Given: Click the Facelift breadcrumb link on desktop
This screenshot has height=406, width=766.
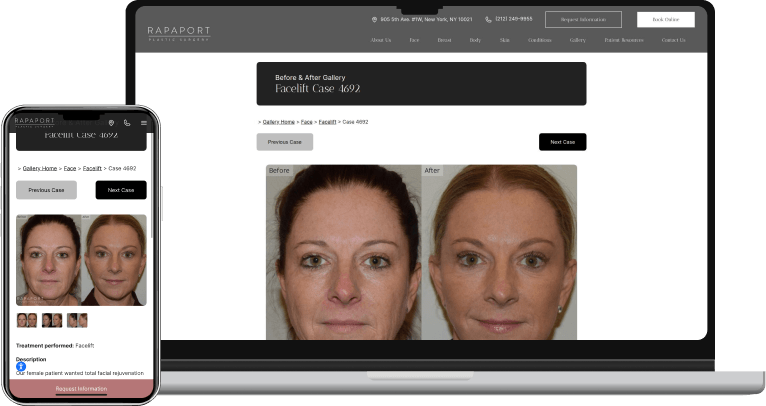Looking at the screenshot, I should pos(327,122).
